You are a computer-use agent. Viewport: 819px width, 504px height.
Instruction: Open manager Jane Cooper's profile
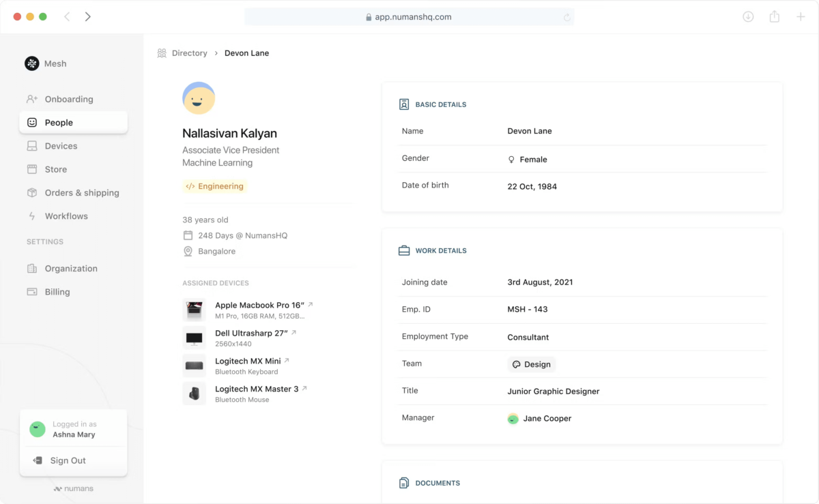547,419
